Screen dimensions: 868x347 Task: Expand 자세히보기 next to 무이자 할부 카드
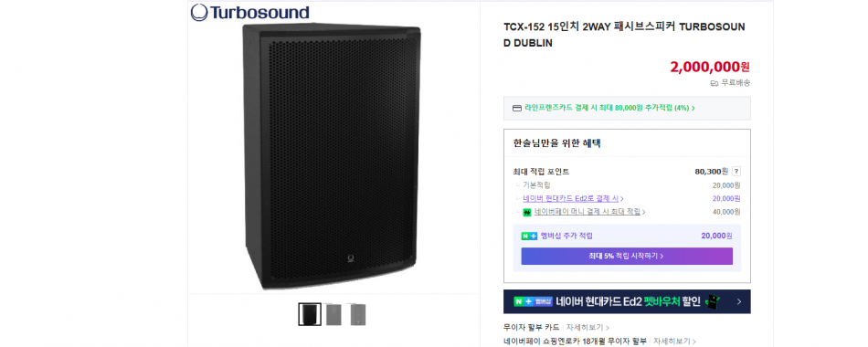pyautogui.click(x=587, y=328)
